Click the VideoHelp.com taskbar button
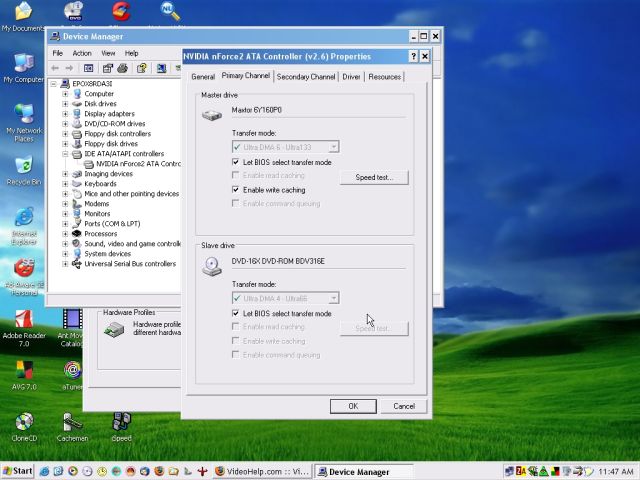 pyautogui.click(x=262, y=471)
